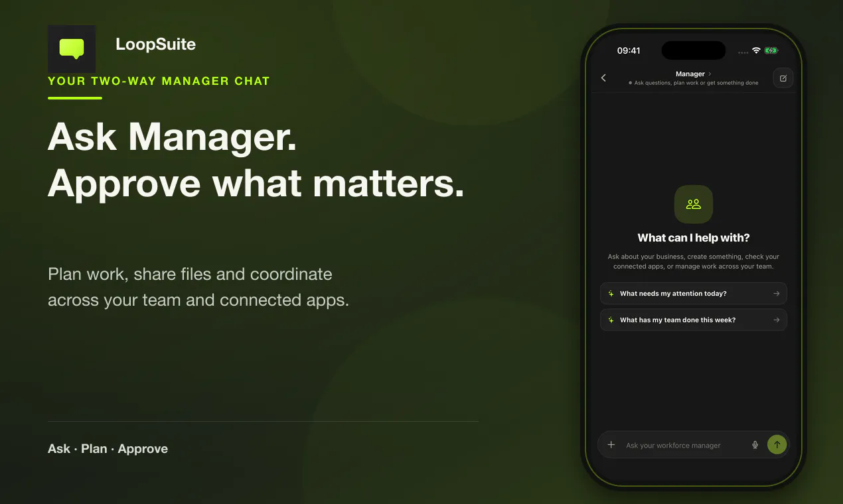Tap the Wi-Fi status icon
The image size is (843, 504).
(x=756, y=50)
